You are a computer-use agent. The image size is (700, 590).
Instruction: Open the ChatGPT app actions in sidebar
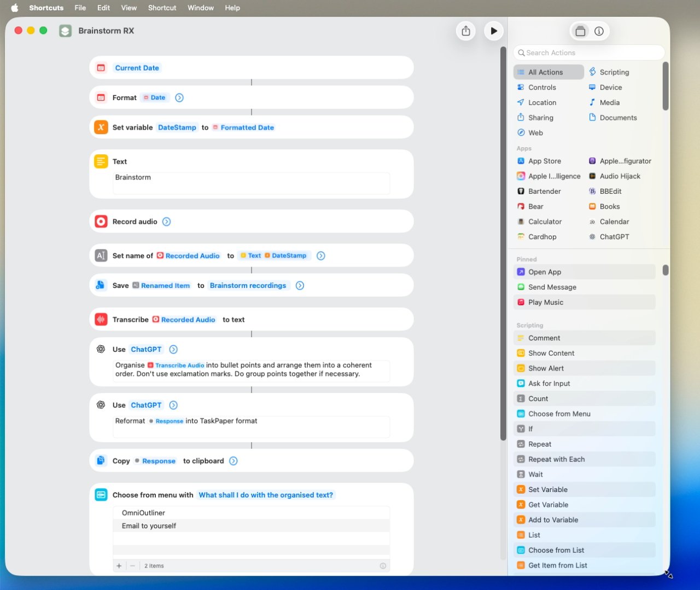click(614, 236)
